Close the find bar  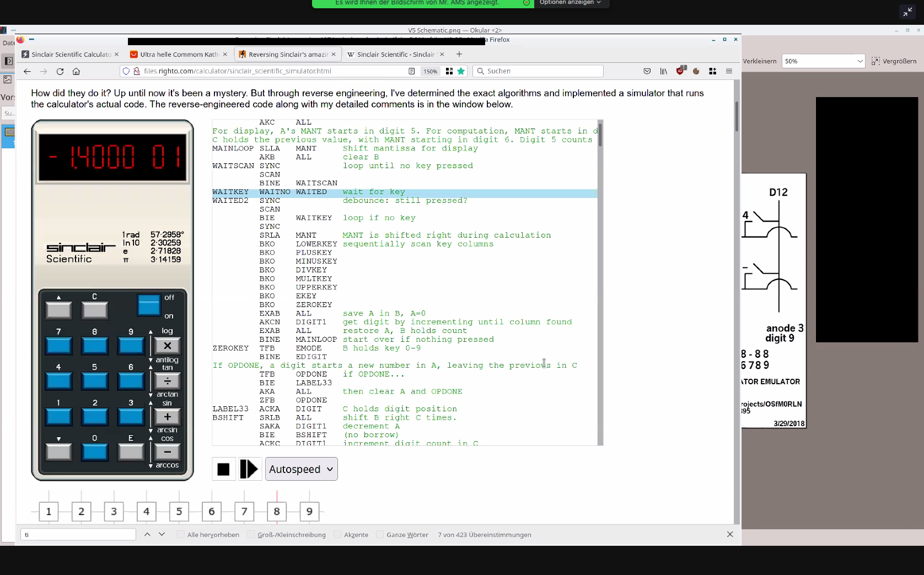coord(730,534)
